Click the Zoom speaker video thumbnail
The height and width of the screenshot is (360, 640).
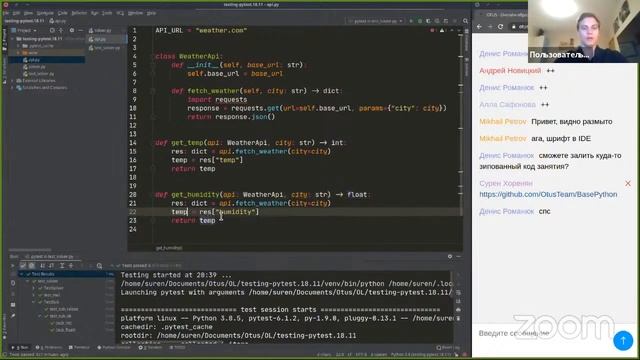point(583,31)
